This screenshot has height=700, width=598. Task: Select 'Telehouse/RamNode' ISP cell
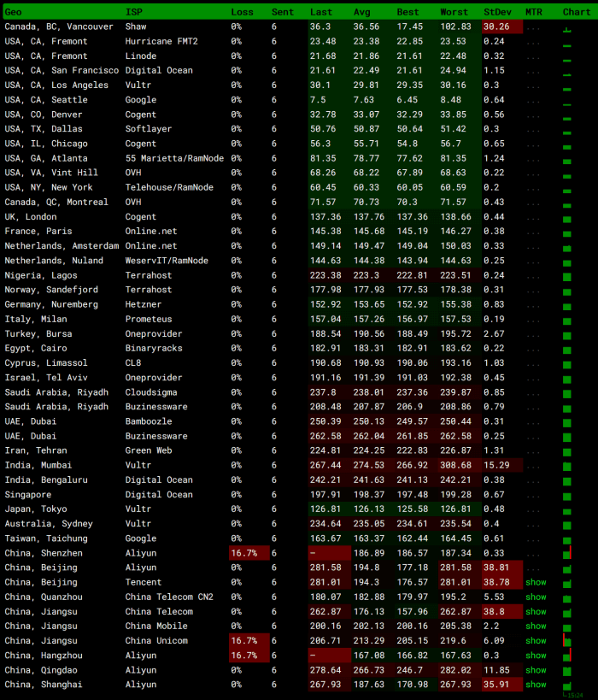coord(169,187)
